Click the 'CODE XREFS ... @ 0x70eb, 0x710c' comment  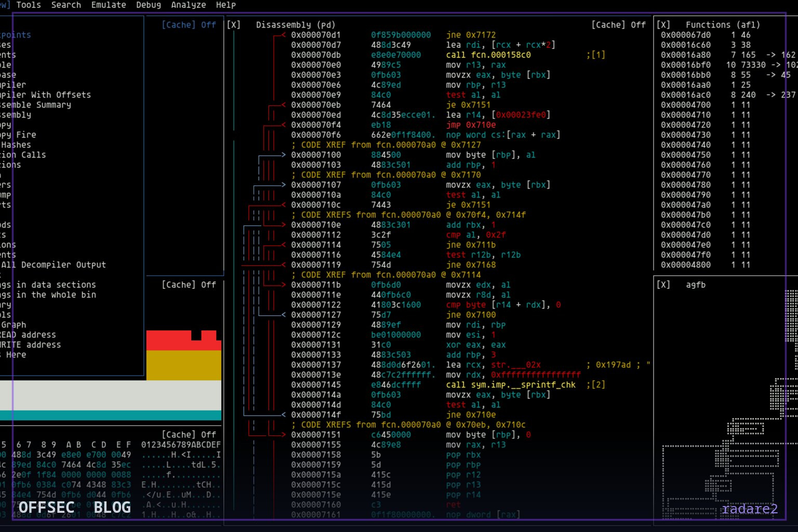click(408, 425)
